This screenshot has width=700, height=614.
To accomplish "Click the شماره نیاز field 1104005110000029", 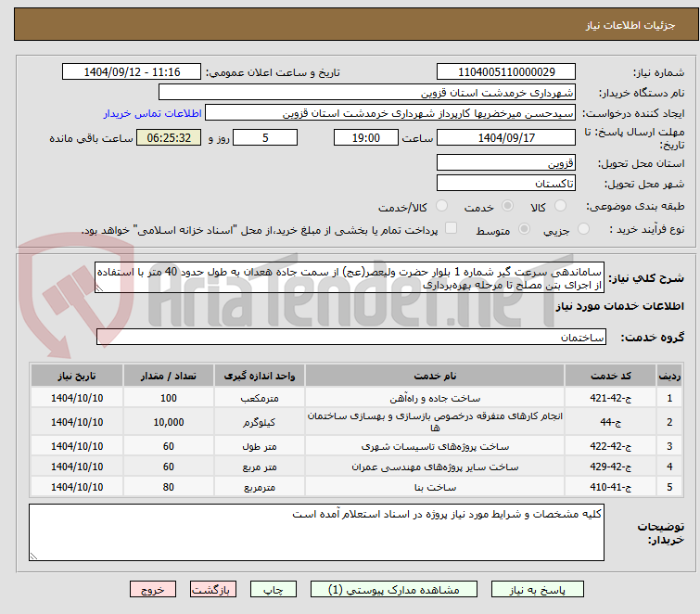I will pos(506,72).
